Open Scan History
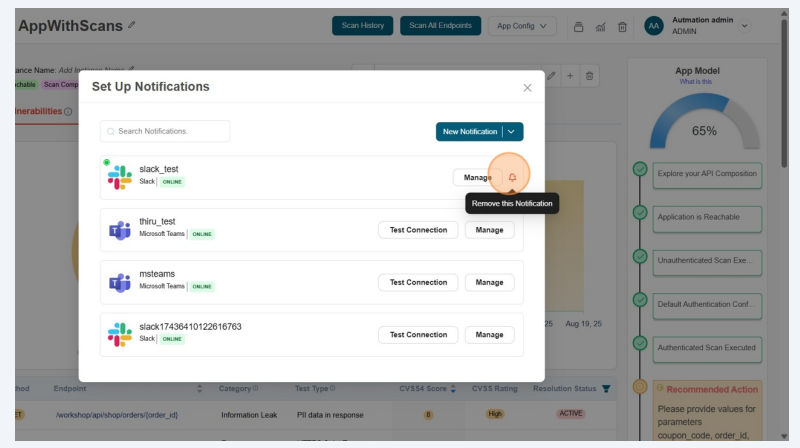Viewport: 800px width, 448px height. point(362,26)
